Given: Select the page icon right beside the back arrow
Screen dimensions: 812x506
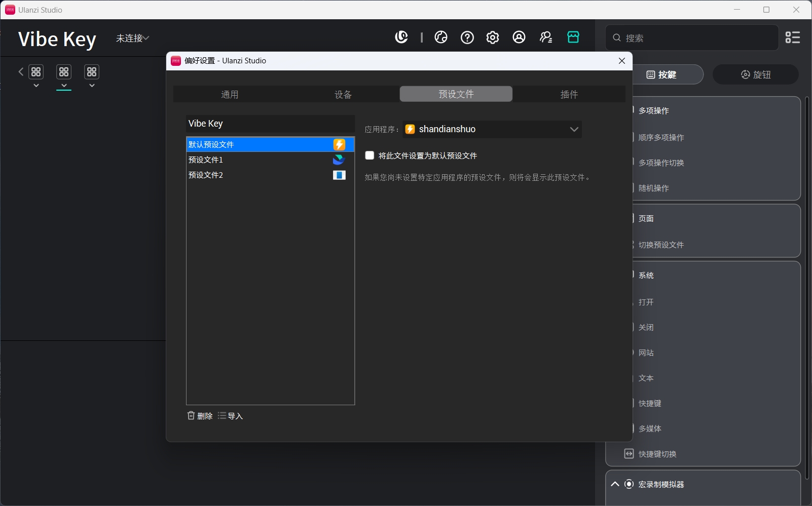Looking at the screenshot, I should [x=36, y=72].
